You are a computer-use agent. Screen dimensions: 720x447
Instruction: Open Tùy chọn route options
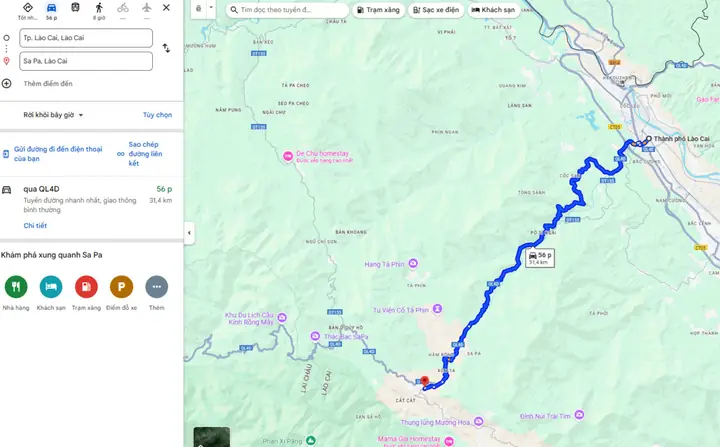157,115
